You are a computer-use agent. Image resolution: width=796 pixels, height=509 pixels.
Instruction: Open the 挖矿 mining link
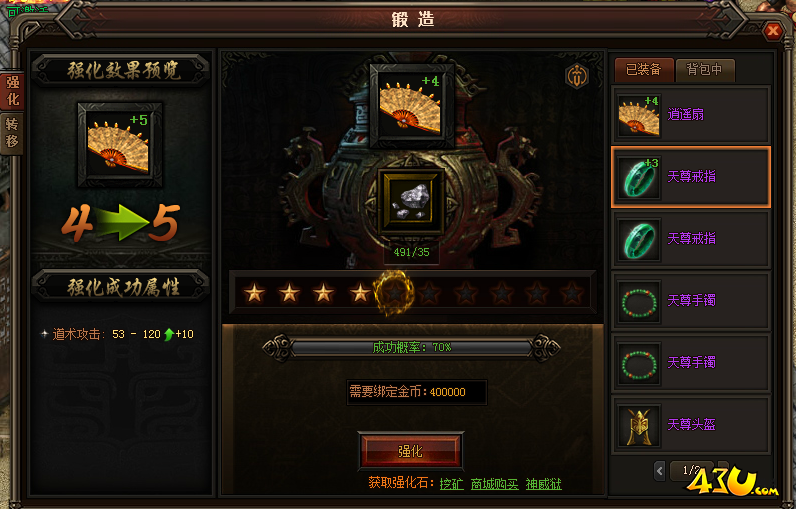(x=451, y=484)
